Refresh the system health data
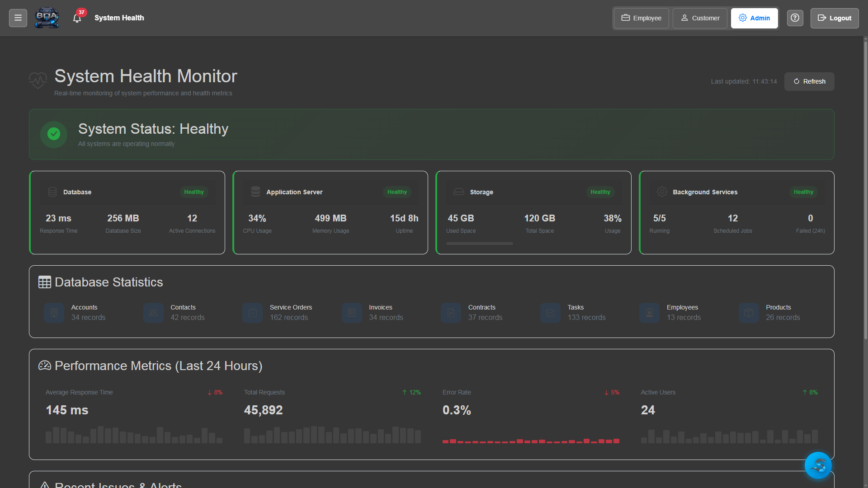This screenshot has height=488, width=868. pos(809,81)
